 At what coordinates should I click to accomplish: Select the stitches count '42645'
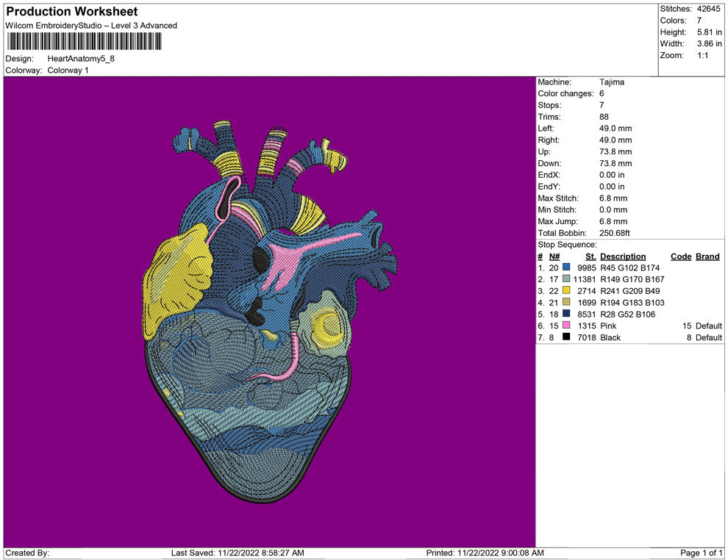(x=708, y=9)
